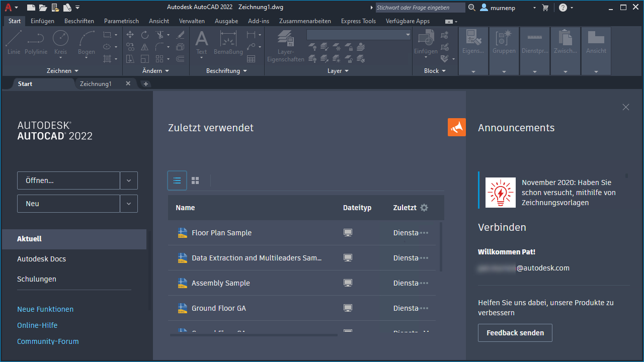Click the orange Announcements megaphone icon
The height and width of the screenshot is (362, 644).
click(456, 127)
